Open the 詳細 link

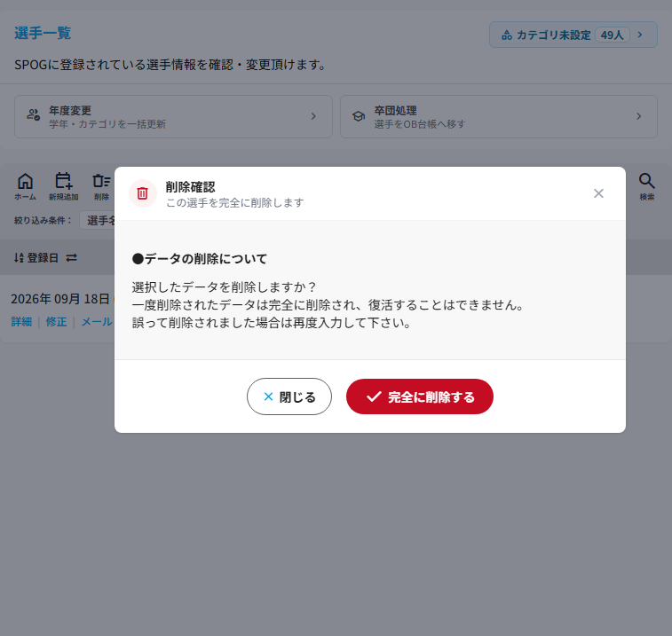tap(21, 322)
